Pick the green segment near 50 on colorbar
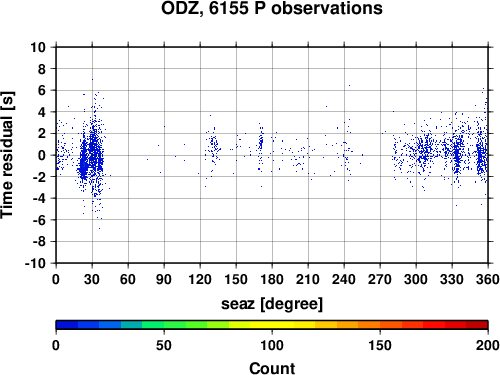This screenshot has width=500, height=375. click(164, 325)
